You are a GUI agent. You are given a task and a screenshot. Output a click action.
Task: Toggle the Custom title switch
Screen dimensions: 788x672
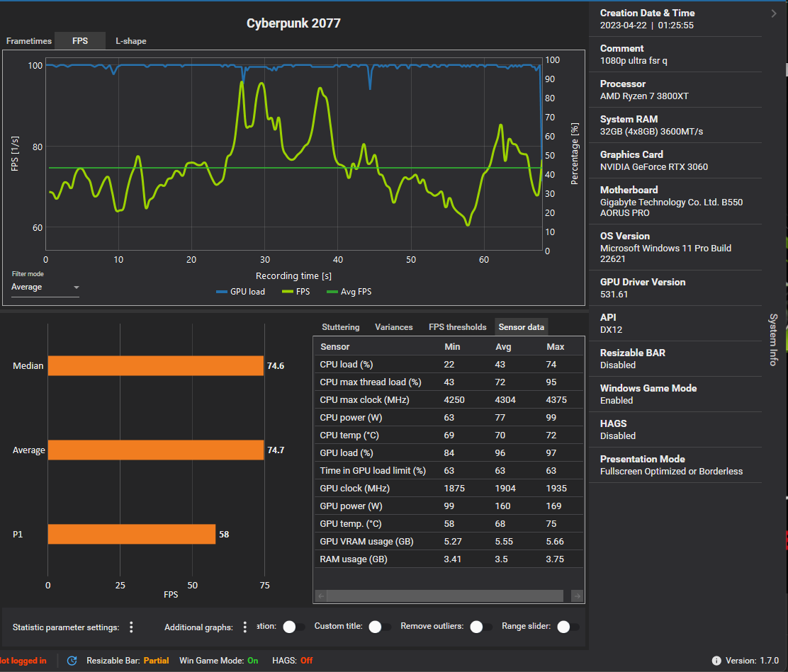pyautogui.click(x=379, y=627)
